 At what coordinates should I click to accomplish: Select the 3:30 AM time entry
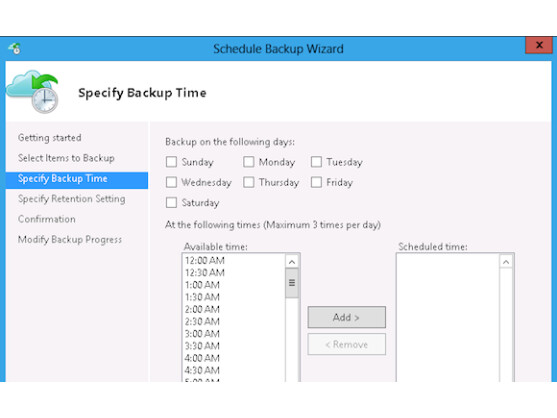click(x=202, y=346)
